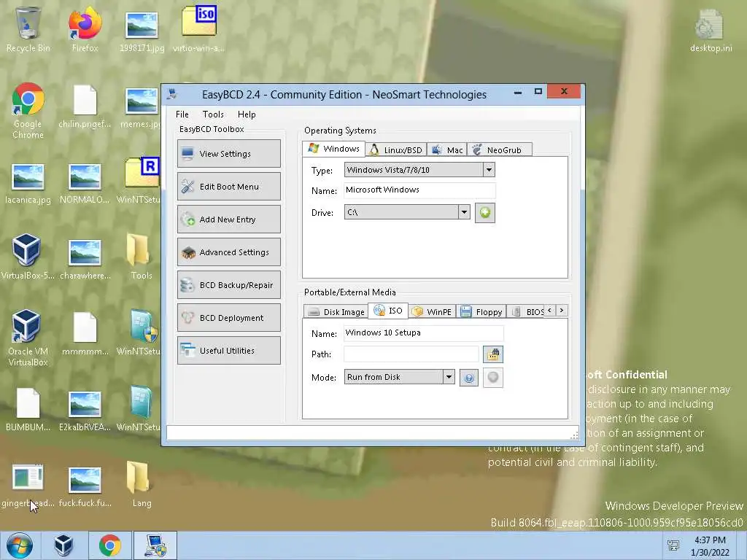This screenshot has width=747, height=560.
Task: Select the NORMALO desktop image file
Action: (85, 183)
